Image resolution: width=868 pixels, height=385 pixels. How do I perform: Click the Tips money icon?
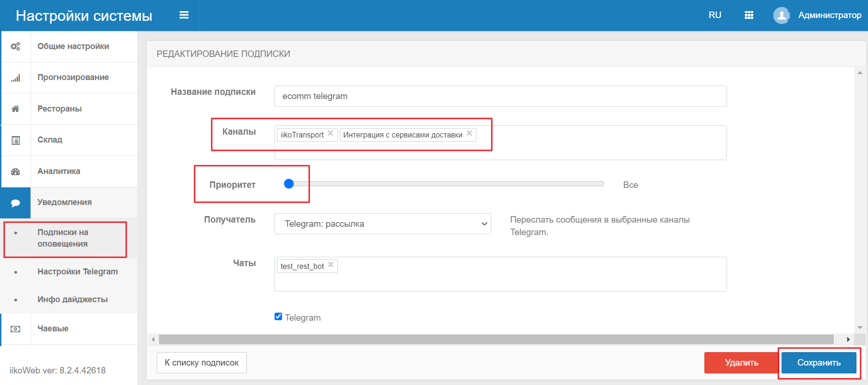click(15, 329)
